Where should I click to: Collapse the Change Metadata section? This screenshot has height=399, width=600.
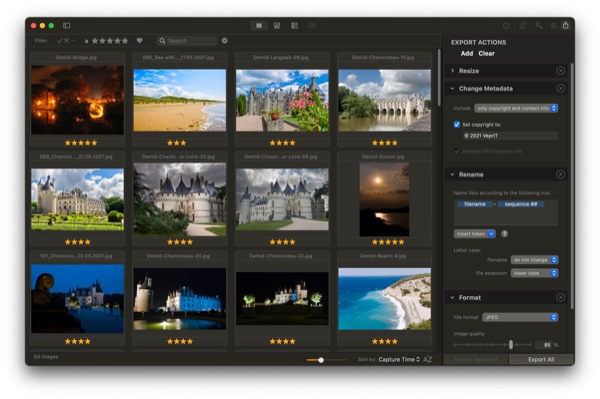452,88
